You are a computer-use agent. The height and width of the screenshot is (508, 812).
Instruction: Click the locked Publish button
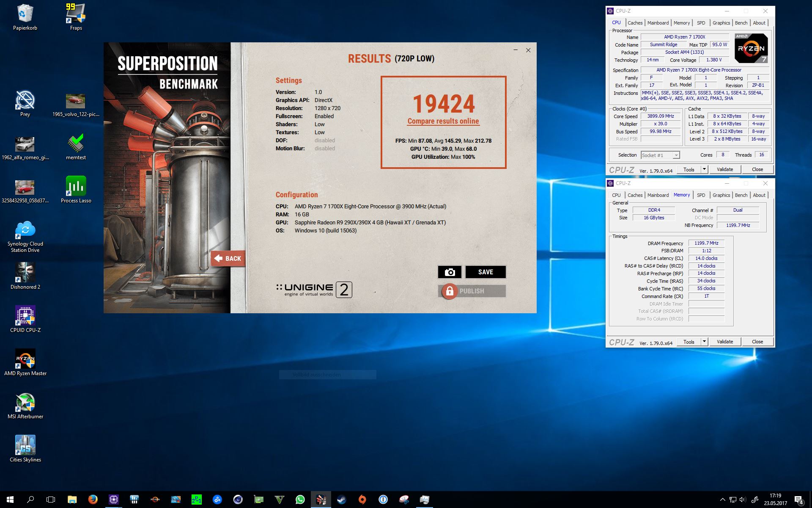472,291
